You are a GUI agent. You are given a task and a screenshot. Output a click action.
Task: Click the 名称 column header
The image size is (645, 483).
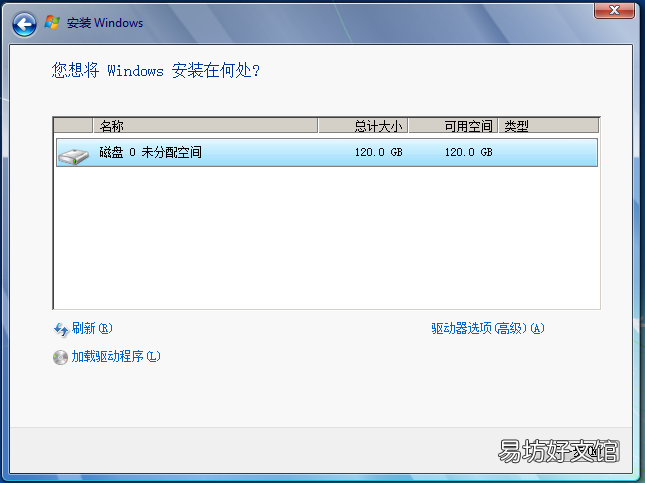point(205,126)
